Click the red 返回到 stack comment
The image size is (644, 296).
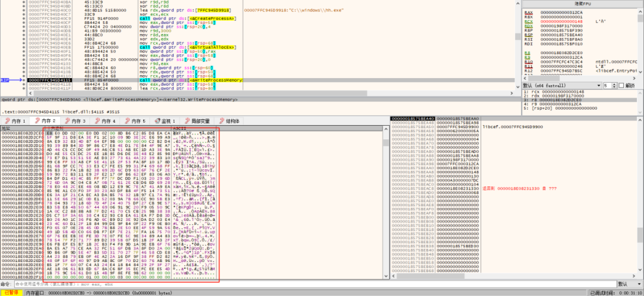pos(519,188)
